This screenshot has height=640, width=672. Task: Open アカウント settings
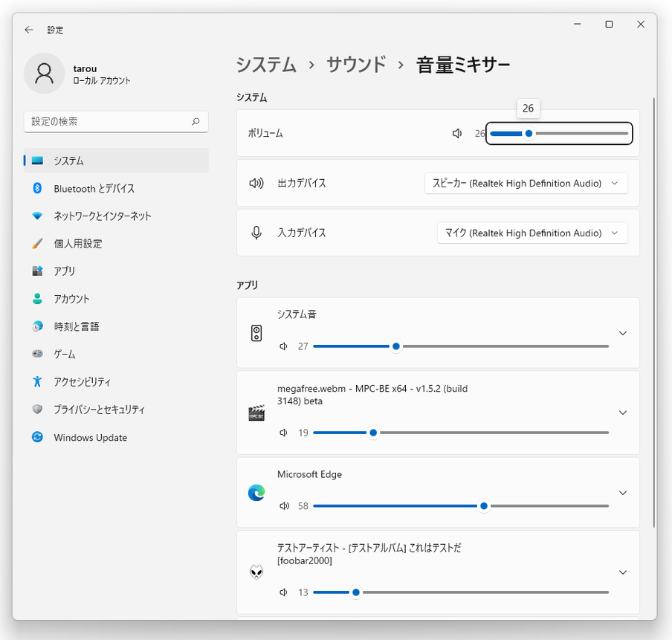(116, 299)
